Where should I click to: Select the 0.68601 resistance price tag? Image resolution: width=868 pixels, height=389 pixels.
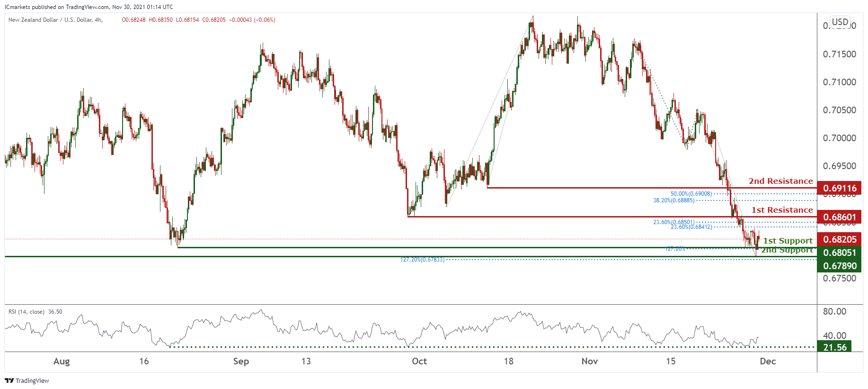[x=839, y=217]
